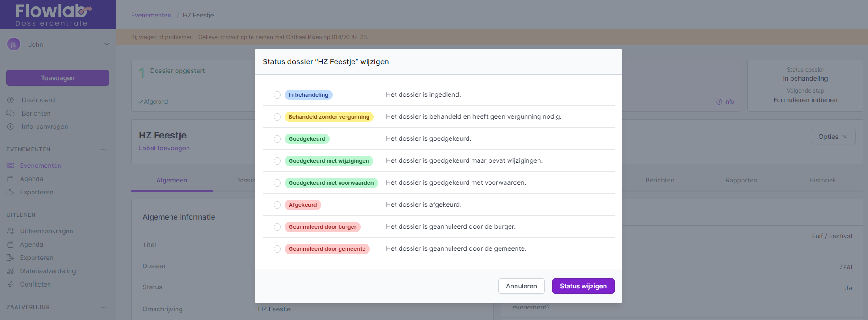The width and height of the screenshot is (868, 320).
Task: Select the Goedgekeurd radio button
Action: tap(277, 139)
